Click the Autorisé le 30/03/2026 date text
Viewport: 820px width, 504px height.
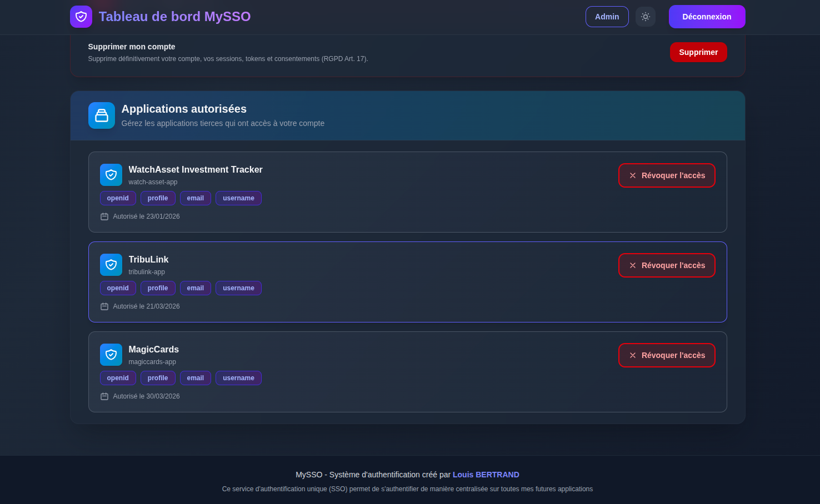click(147, 396)
